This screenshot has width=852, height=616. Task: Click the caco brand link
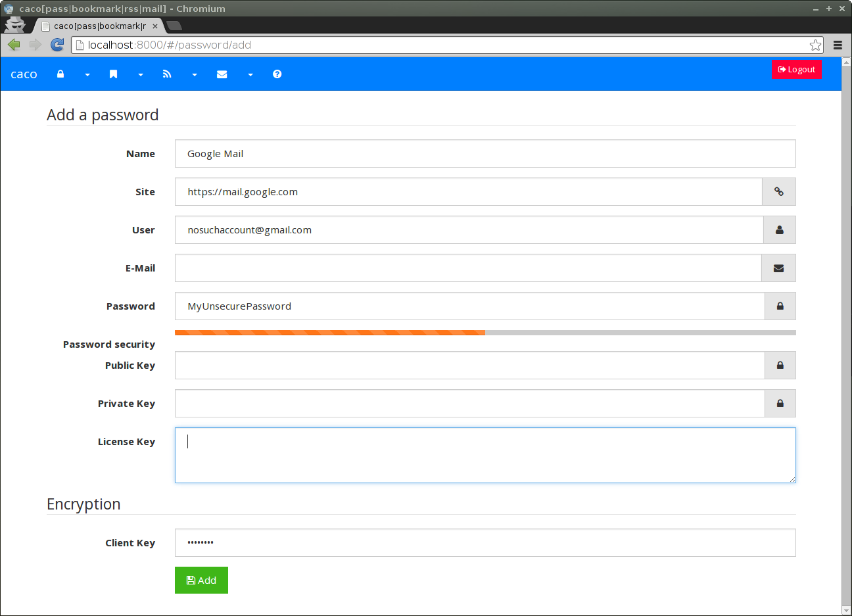click(24, 74)
